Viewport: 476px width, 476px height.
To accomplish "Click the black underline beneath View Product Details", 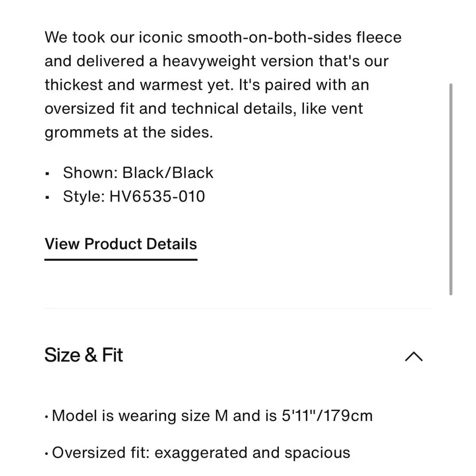I will [x=121, y=259].
